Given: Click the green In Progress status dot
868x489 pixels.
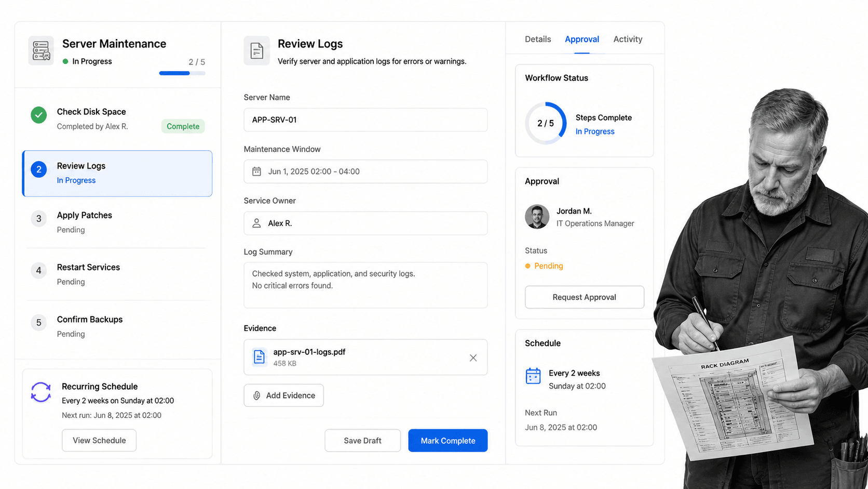Looking at the screenshot, I should pos(65,61).
